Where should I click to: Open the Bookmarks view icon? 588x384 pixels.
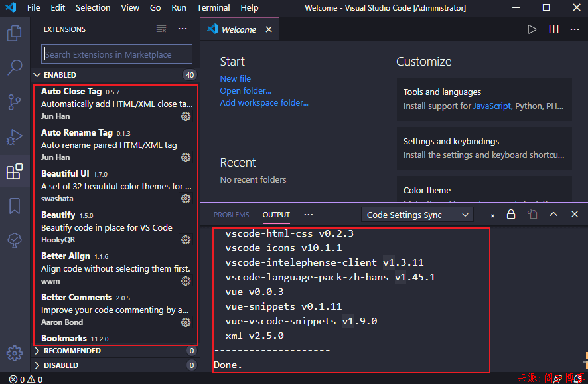(14, 206)
